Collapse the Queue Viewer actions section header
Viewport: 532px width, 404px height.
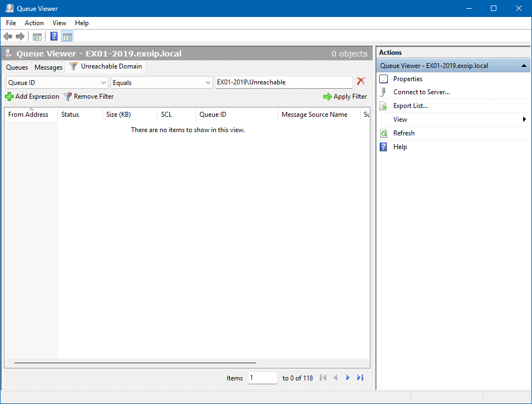pos(524,66)
